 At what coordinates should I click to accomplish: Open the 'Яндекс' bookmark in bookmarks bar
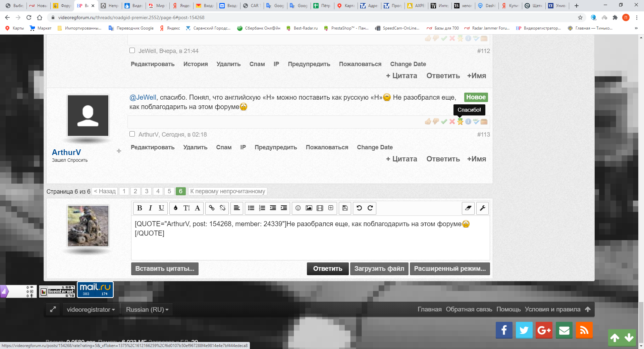tap(170, 28)
